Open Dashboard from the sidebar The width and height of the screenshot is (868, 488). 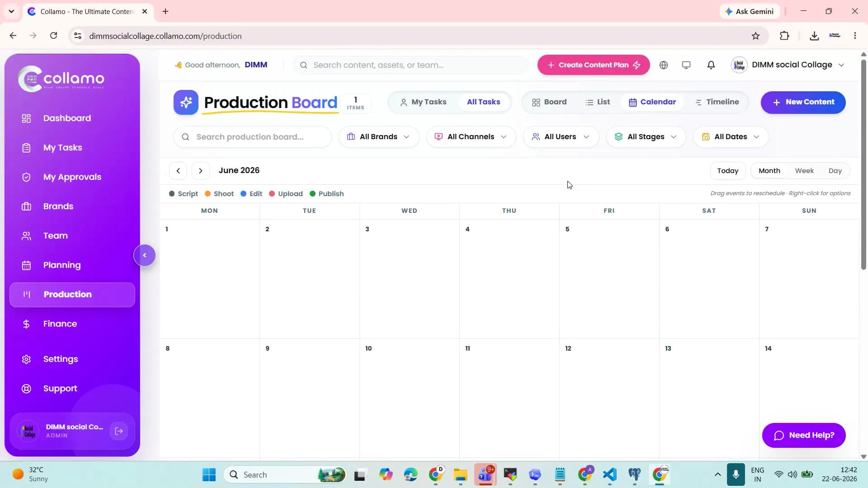[x=72, y=118]
